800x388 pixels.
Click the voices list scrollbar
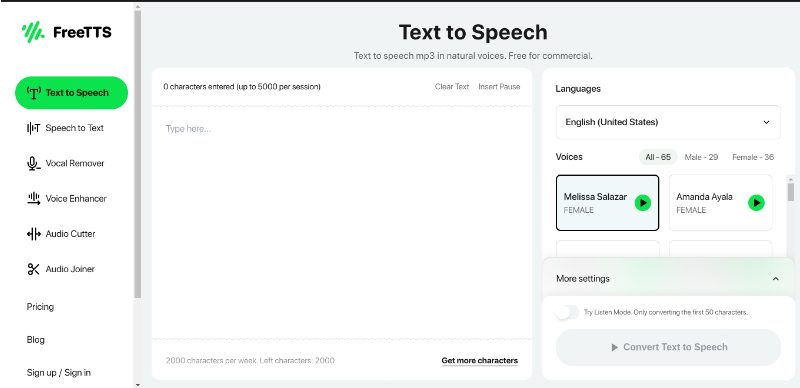(791, 192)
